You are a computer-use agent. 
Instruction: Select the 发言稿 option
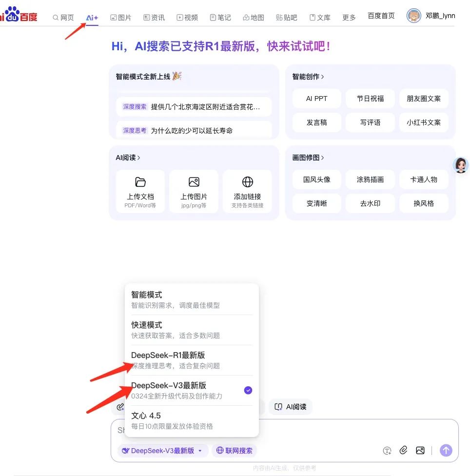[x=317, y=122]
